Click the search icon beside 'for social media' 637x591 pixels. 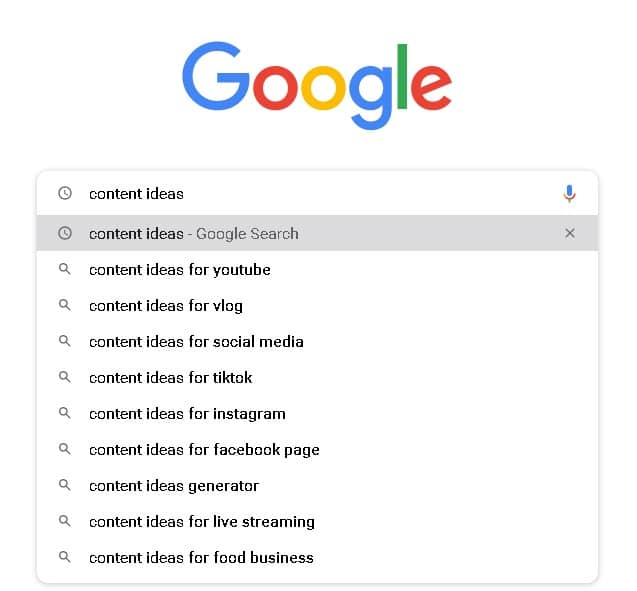tap(65, 341)
